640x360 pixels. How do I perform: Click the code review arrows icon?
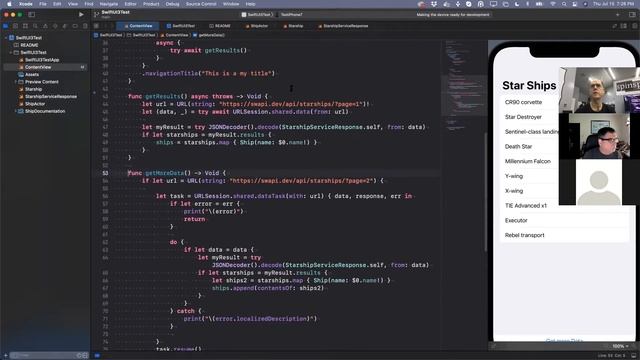pyautogui.click(x=614, y=26)
